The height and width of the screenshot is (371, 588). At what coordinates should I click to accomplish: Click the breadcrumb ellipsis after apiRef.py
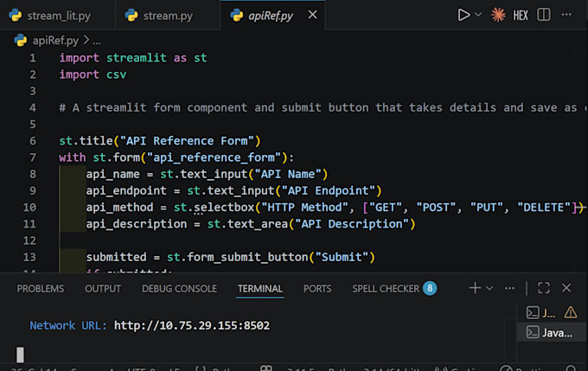click(97, 42)
